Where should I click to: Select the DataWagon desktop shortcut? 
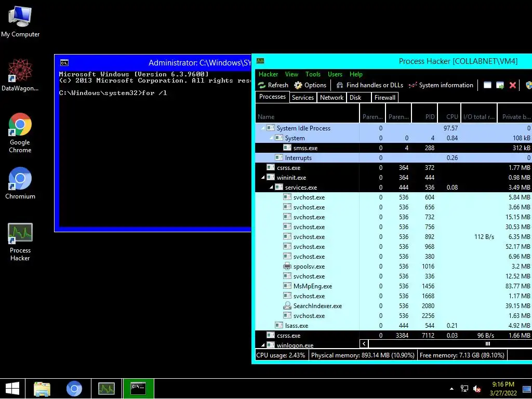(x=20, y=75)
